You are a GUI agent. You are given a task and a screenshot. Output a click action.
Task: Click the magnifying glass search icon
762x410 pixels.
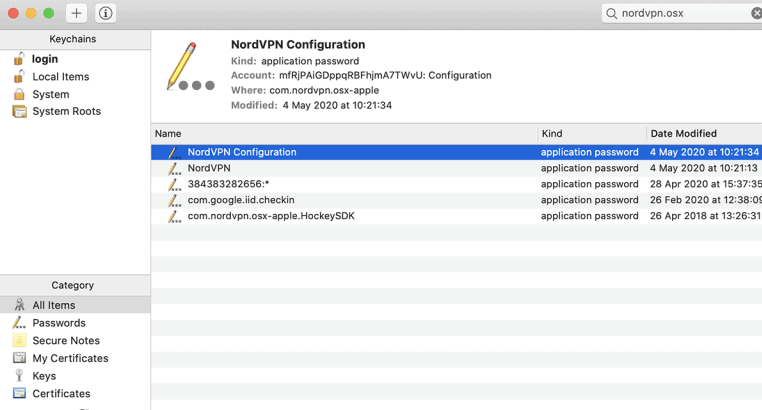(x=611, y=14)
